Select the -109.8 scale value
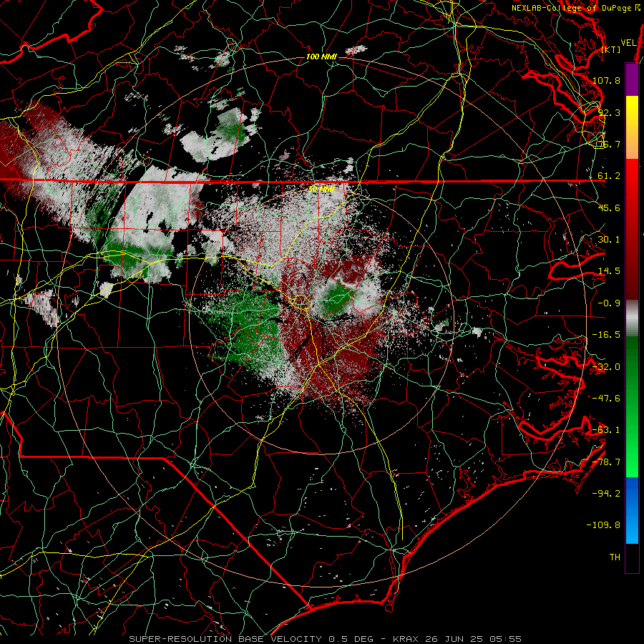 tap(603, 525)
